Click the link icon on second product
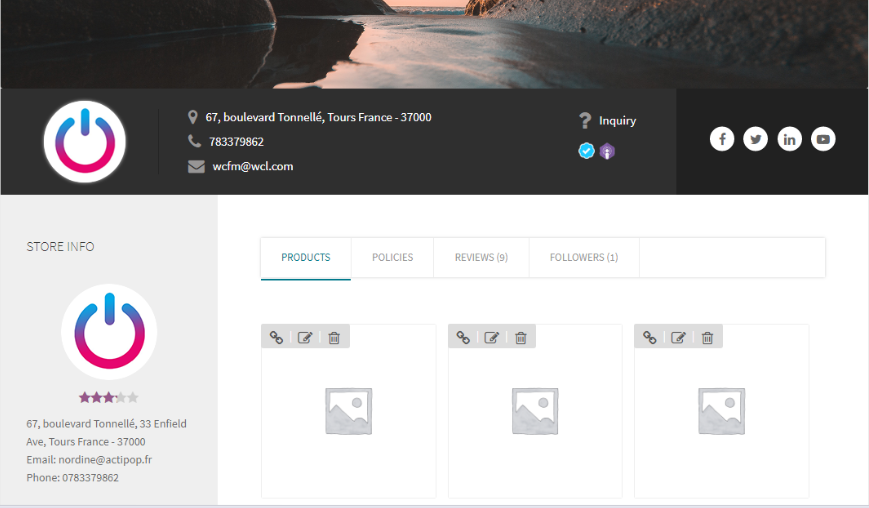869x508 pixels. pos(463,338)
